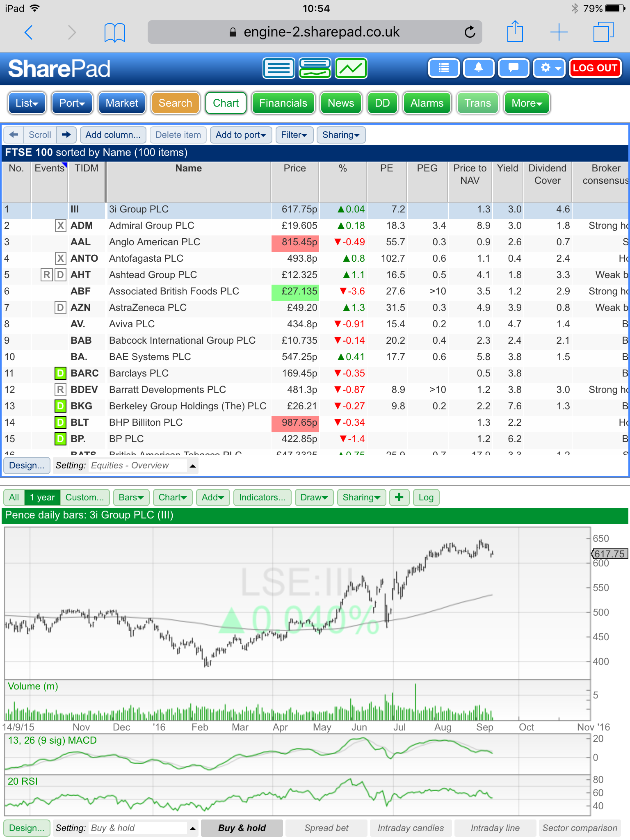This screenshot has width=630, height=840.
Task: Click the X event icon for Antofagasta
Action: tap(60, 258)
